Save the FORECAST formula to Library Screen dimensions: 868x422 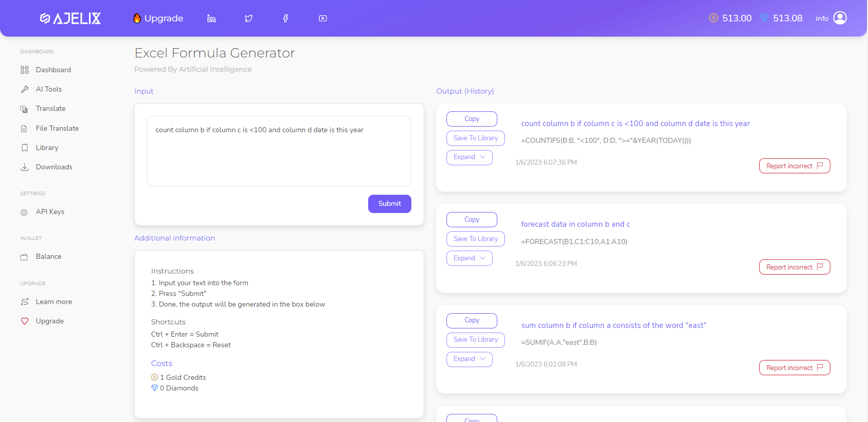pos(475,239)
